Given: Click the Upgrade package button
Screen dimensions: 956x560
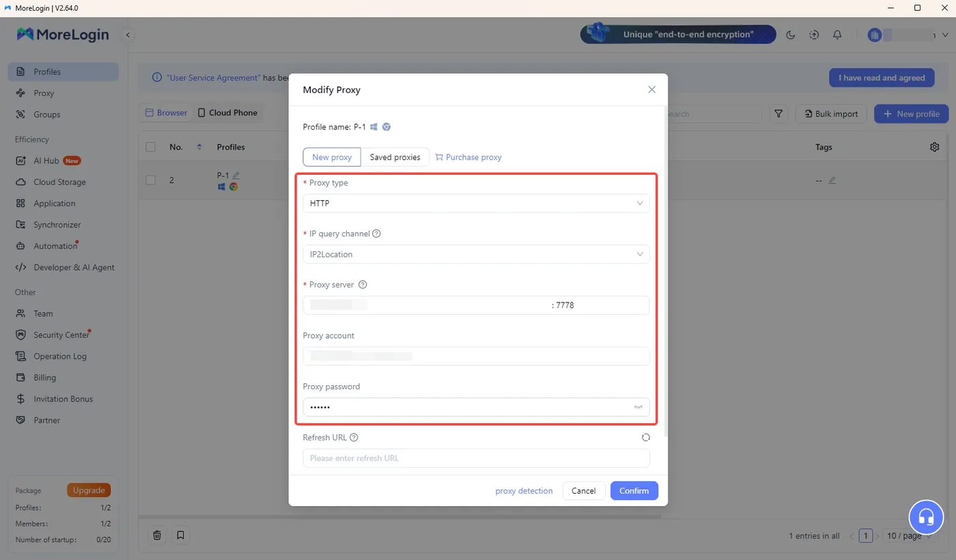Looking at the screenshot, I should click(x=89, y=490).
